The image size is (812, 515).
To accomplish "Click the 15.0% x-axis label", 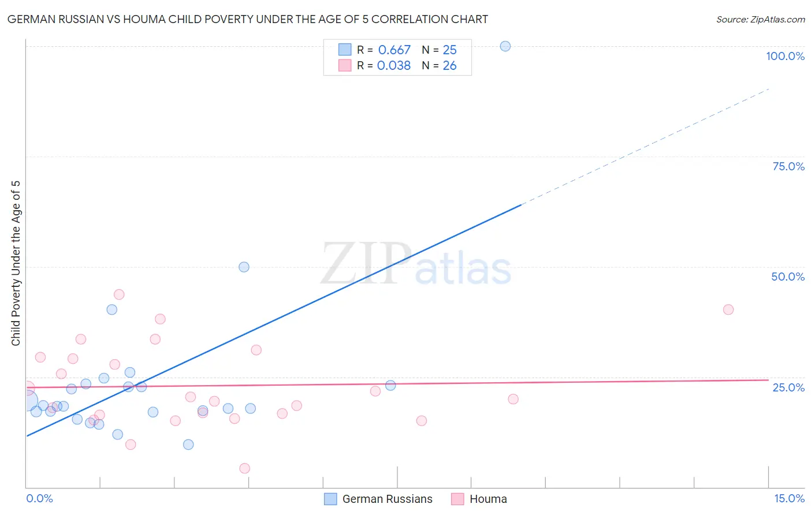I will 789,498.
